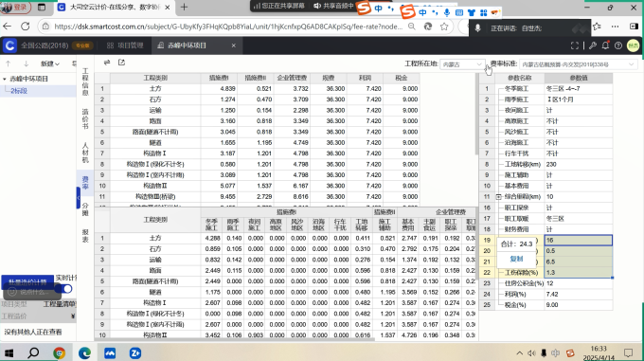Click the export share icon above the table

(x=121, y=63)
